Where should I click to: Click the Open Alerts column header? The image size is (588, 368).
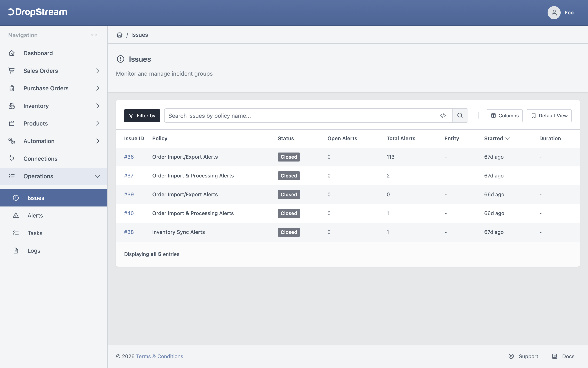pos(342,138)
